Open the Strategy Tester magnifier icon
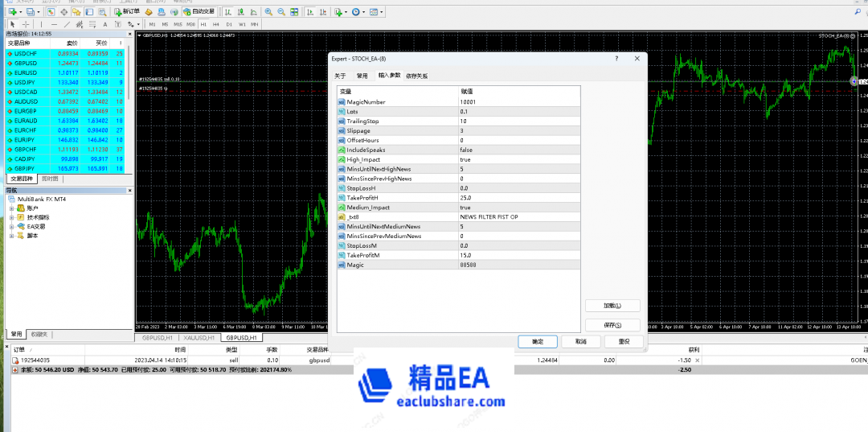This screenshot has height=432, width=868. click(x=102, y=11)
